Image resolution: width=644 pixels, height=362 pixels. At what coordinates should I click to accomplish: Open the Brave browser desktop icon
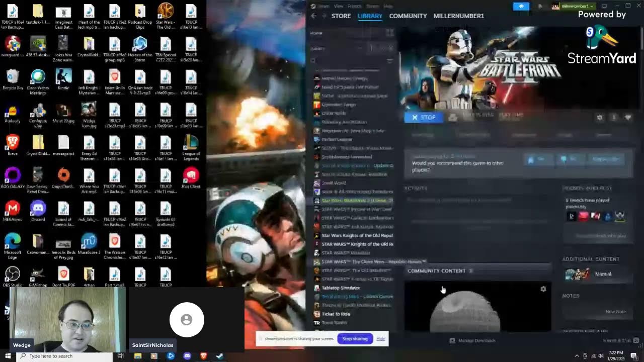click(13, 145)
